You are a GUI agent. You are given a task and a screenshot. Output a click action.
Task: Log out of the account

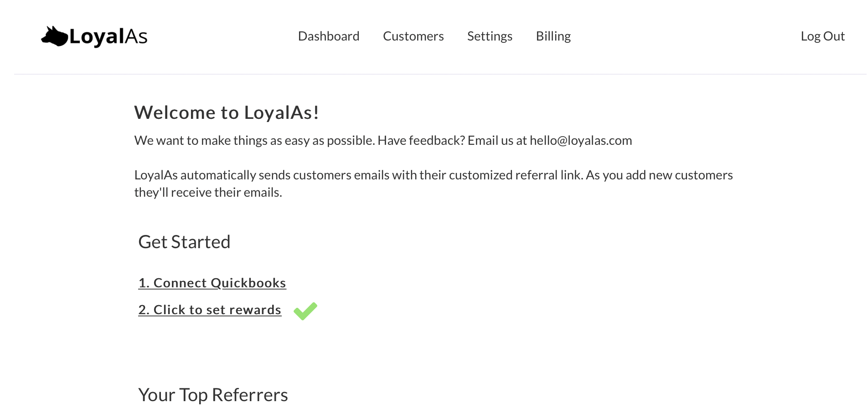pos(822,36)
